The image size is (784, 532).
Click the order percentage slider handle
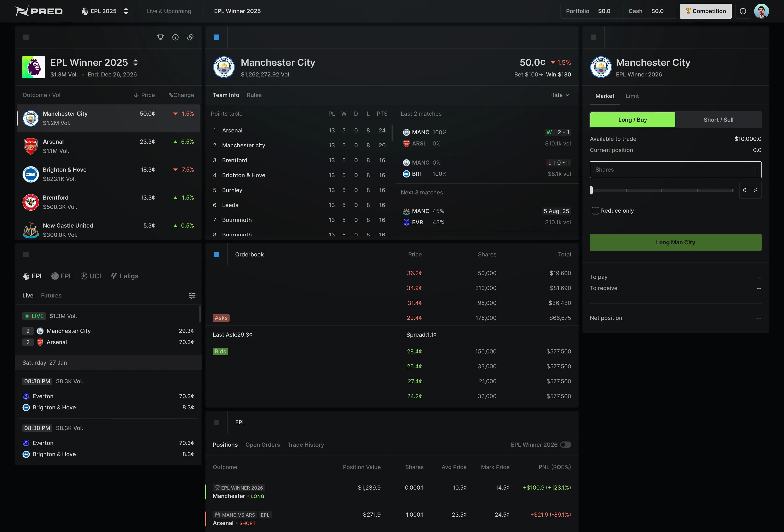591,190
